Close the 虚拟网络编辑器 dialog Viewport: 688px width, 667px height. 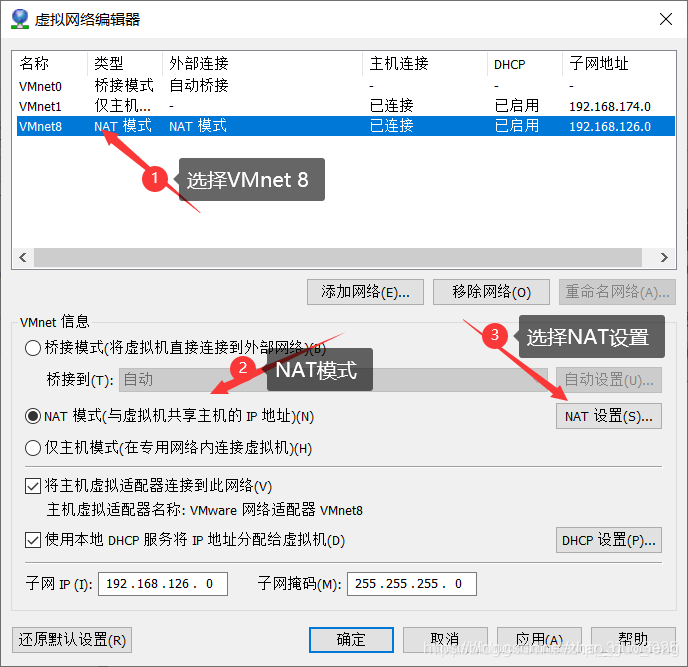(x=666, y=19)
